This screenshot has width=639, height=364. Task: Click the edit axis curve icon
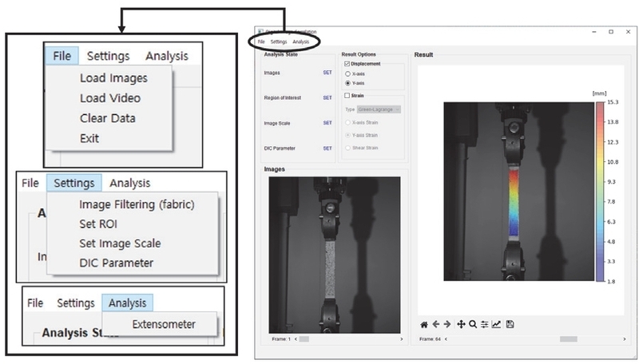click(496, 324)
